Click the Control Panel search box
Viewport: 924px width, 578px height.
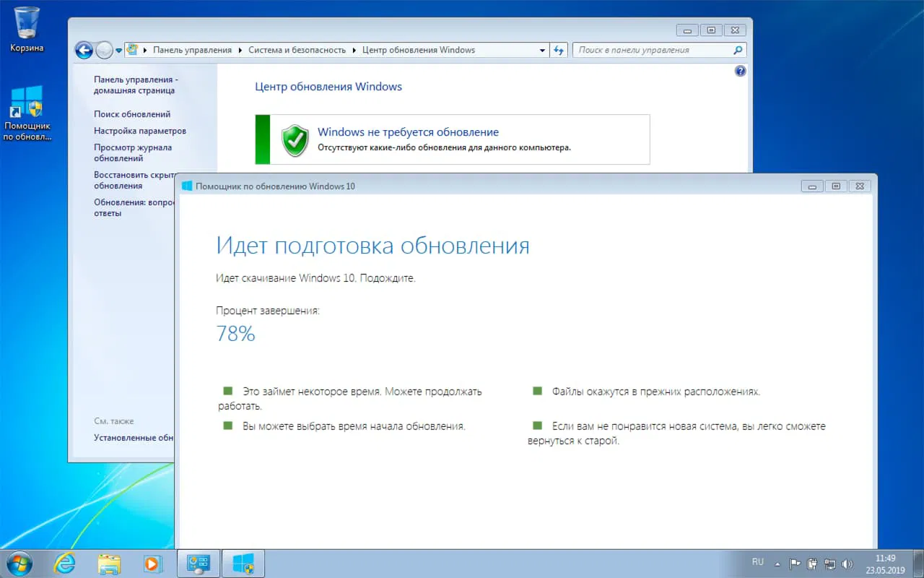click(x=653, y=50)
